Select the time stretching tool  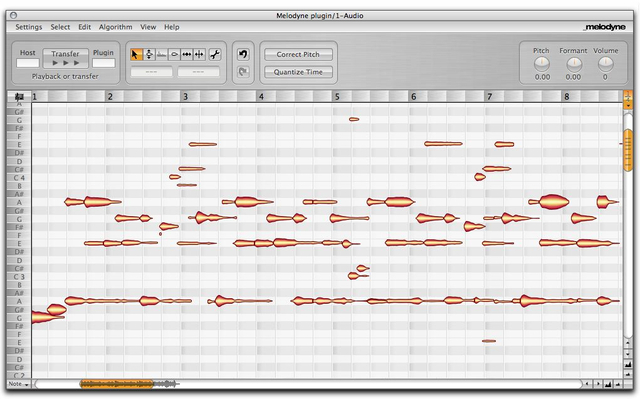coord(187,54)
